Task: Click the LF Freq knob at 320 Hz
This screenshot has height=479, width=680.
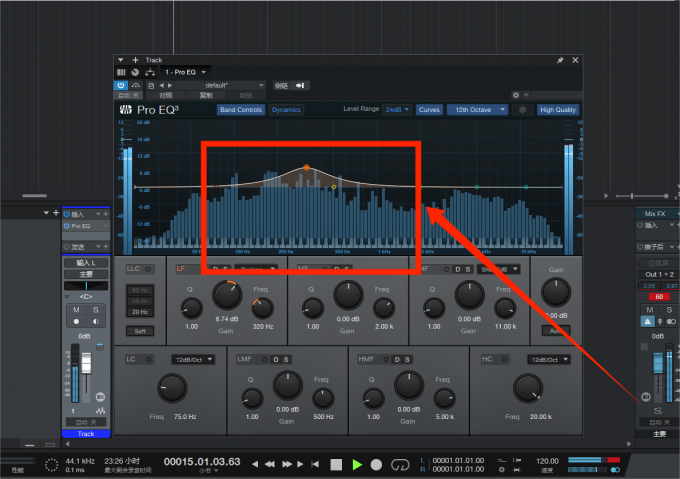Action: coord(262,308)
